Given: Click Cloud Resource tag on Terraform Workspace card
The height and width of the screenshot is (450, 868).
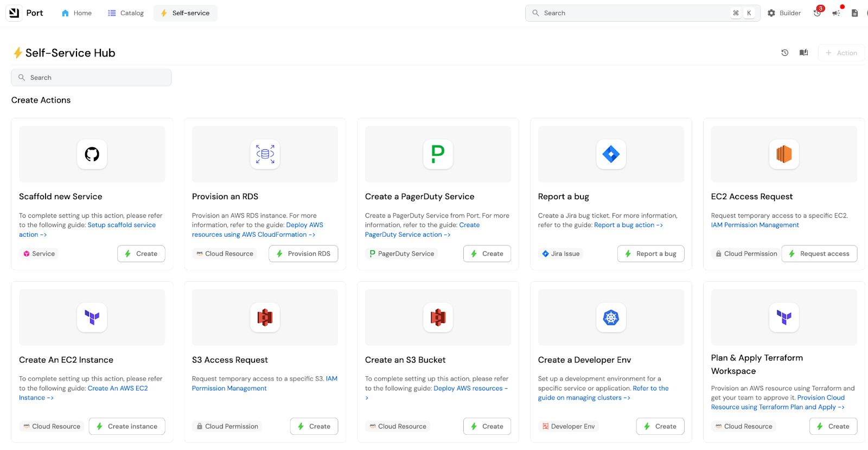Looking at the screenshot, I should coord(744,426).
